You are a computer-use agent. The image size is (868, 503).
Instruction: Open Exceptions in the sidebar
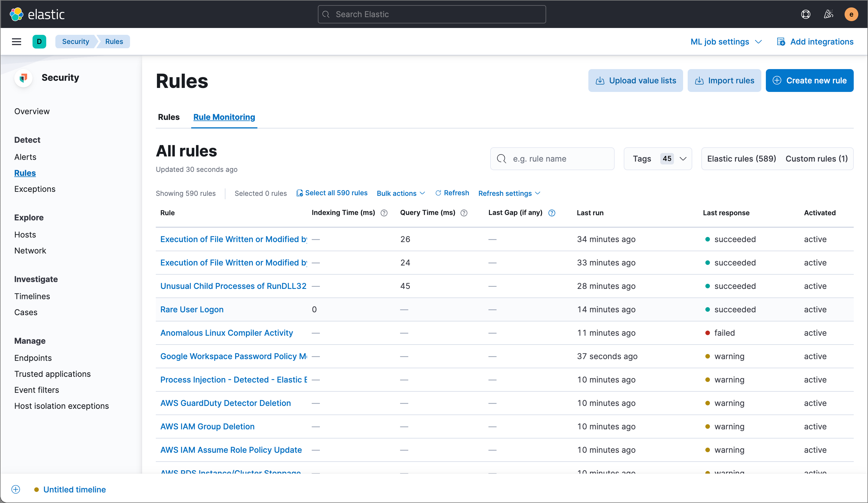35,189
